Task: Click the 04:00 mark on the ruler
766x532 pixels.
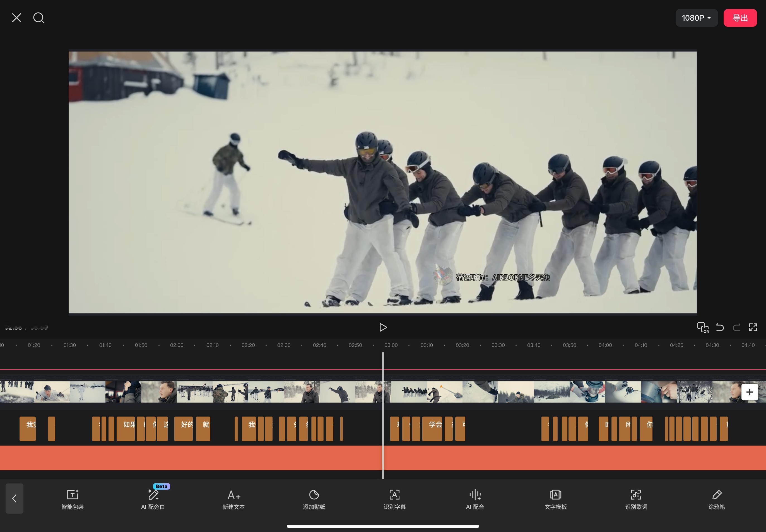Action: (x=605, y=345)
